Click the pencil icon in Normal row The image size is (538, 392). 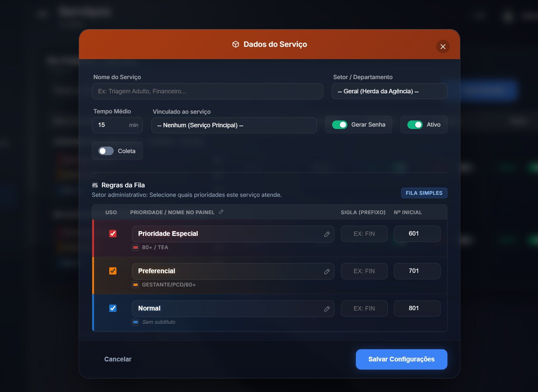click(327, 309)
